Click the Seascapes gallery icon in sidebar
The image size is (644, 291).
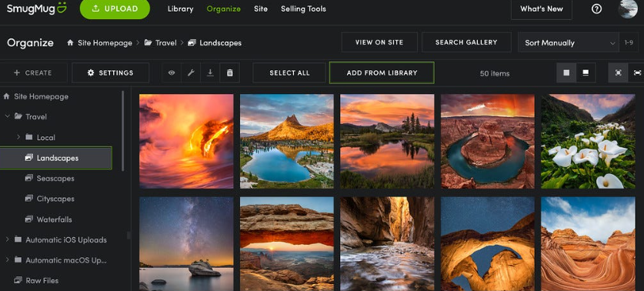click(x=28, y=178)
